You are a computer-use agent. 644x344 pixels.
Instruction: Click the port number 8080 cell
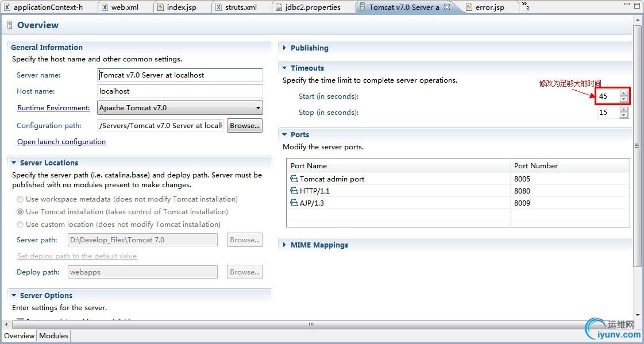pos(570,191)
